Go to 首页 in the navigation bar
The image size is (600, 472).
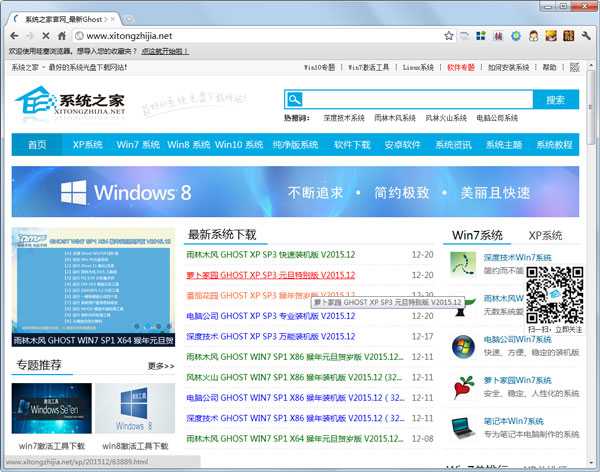point(37,145)
